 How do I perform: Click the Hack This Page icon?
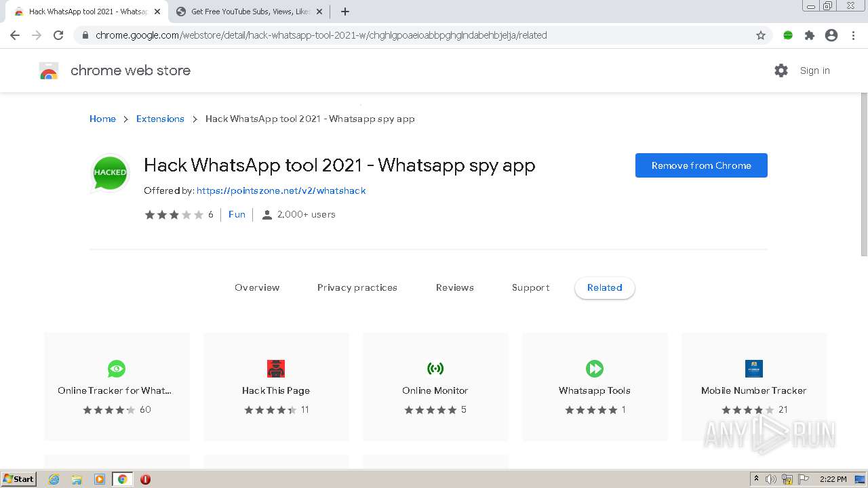[x=276, y=369]
